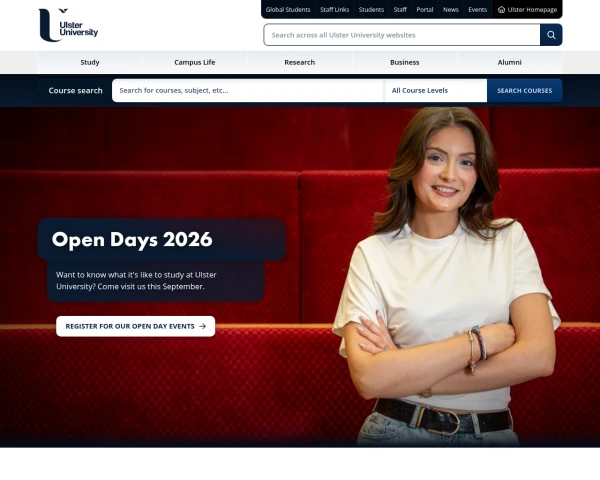The width and height of the screenshot is (600, 480).
Task: Click the Open Days 2026 banner heading
Action: coord(132,240)
